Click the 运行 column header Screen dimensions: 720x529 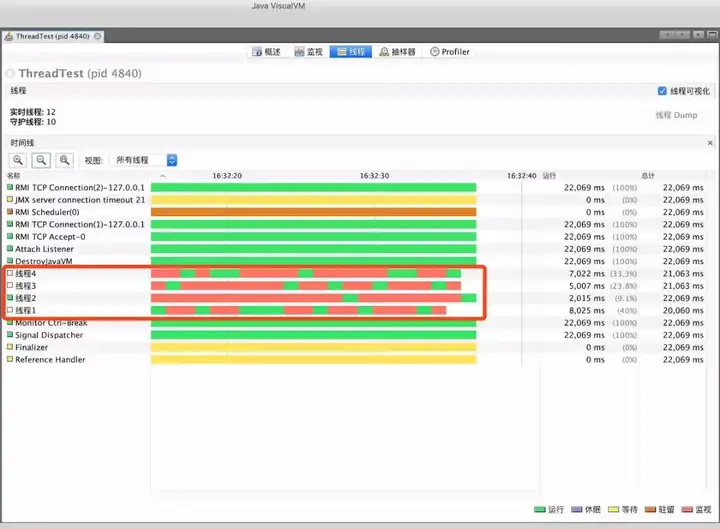click(x=549, y=175)
